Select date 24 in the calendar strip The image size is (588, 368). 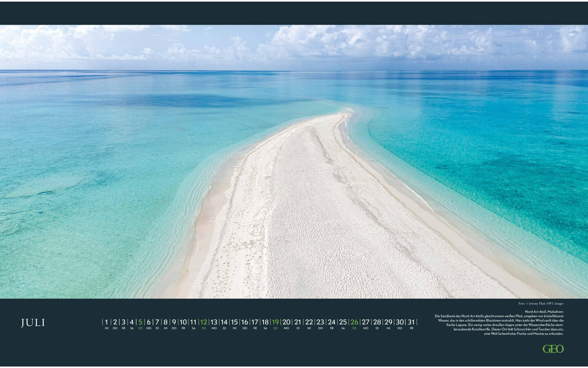(x=332, y=322)
